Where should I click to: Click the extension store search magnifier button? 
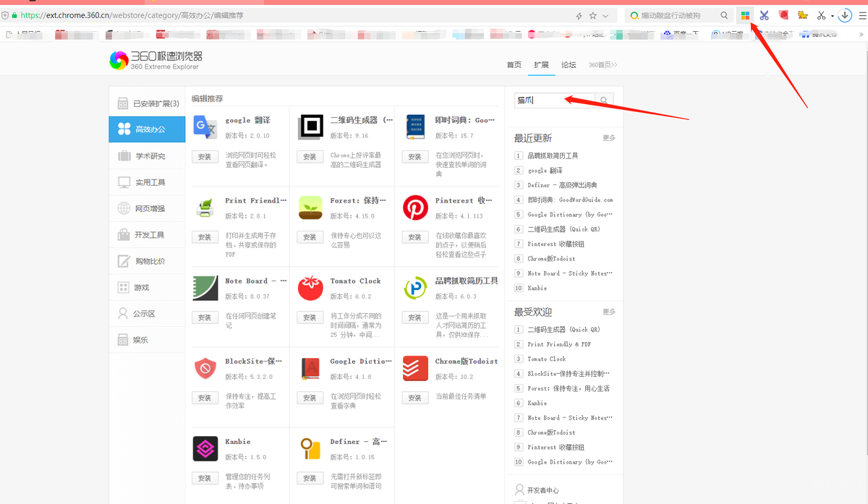(x=604, y=100)
